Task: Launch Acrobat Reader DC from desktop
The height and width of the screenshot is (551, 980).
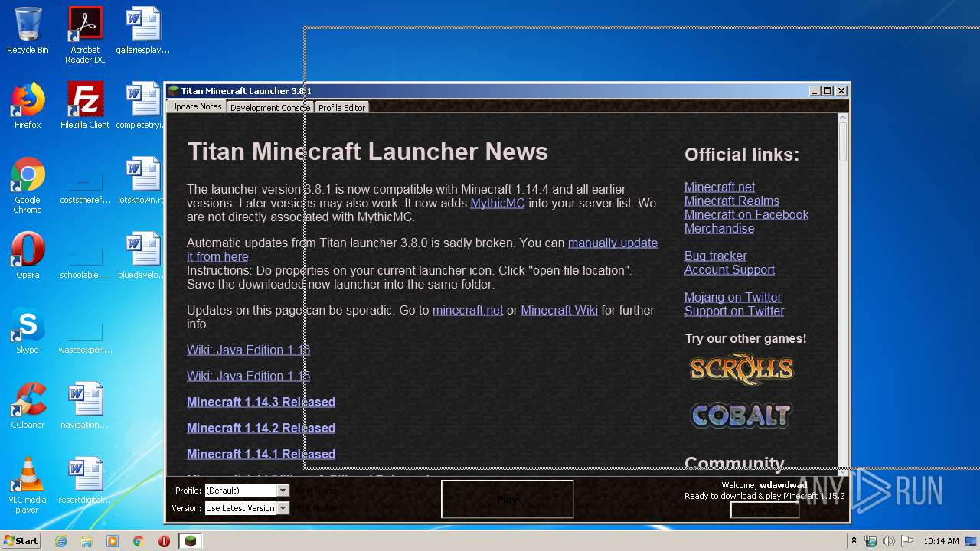Action: coord(85,36)
